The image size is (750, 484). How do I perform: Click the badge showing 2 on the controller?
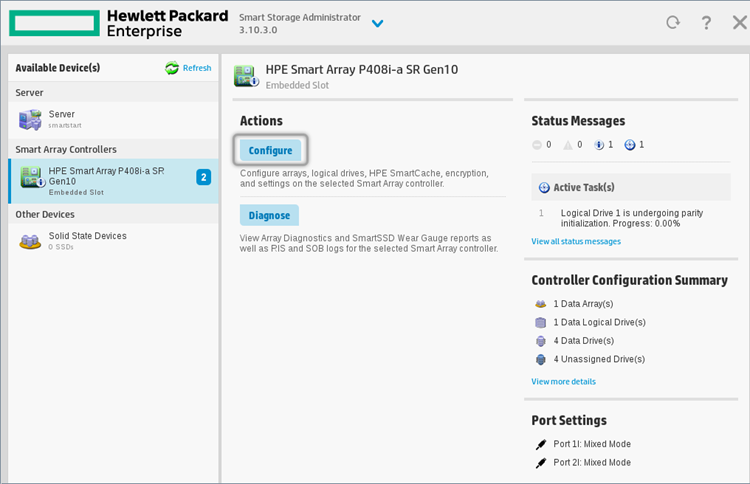tap(204, 177)
